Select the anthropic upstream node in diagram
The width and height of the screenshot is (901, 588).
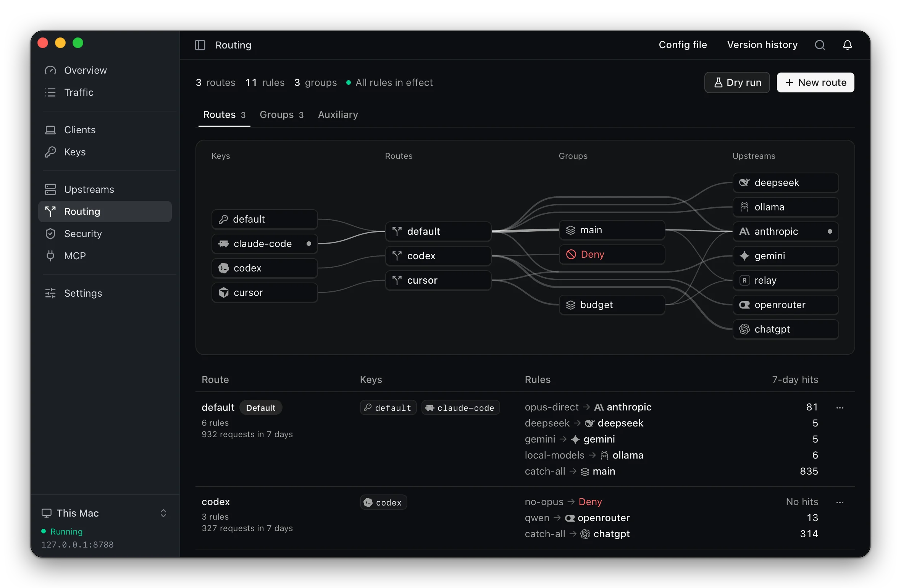tap(786, 231)
